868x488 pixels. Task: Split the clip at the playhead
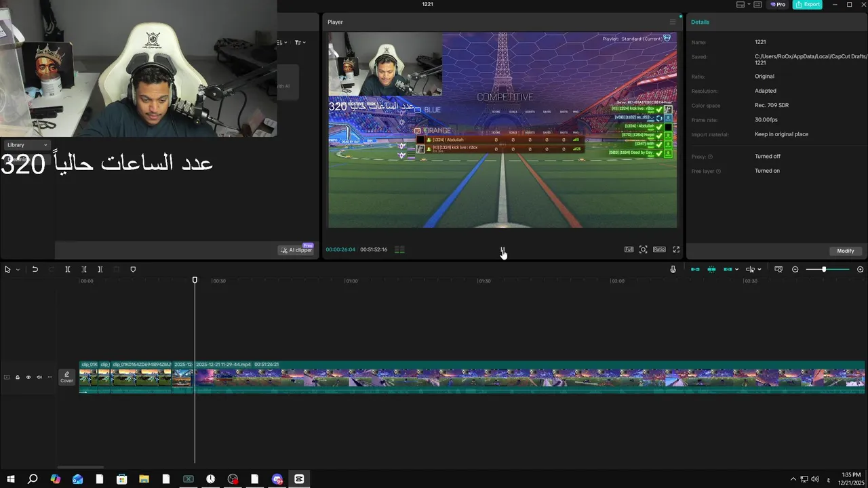pos(68,269)
